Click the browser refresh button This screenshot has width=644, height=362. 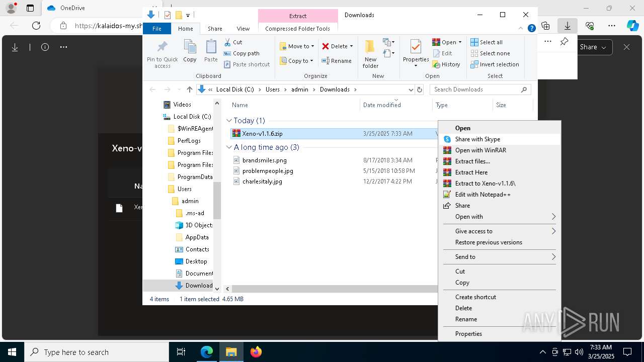click(x=36, y=26)
